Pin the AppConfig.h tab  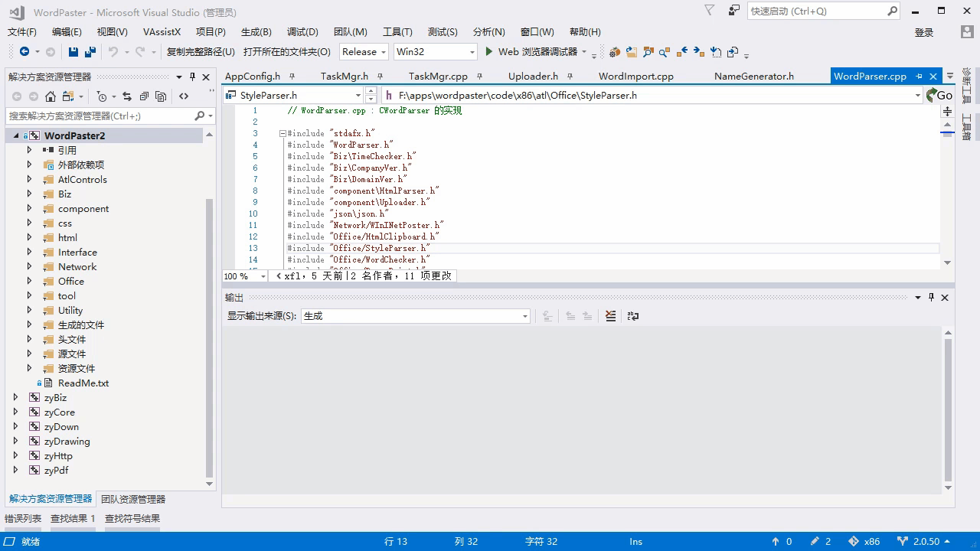[293, 77]
